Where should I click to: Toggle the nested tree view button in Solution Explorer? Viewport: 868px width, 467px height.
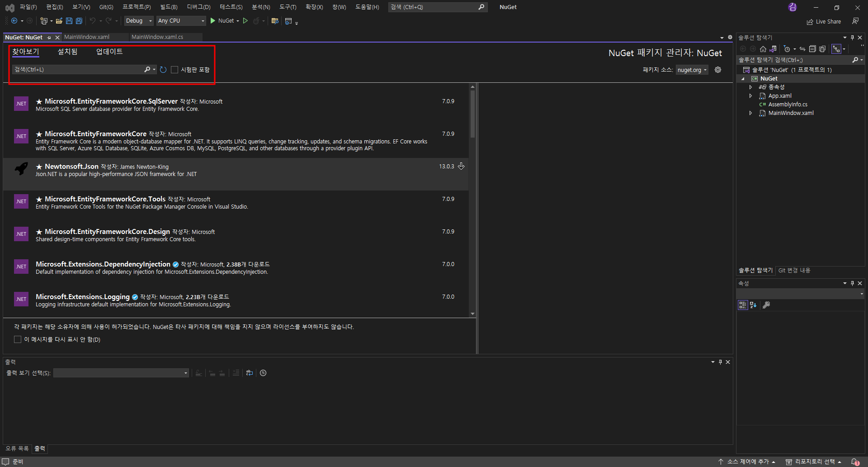836,49
